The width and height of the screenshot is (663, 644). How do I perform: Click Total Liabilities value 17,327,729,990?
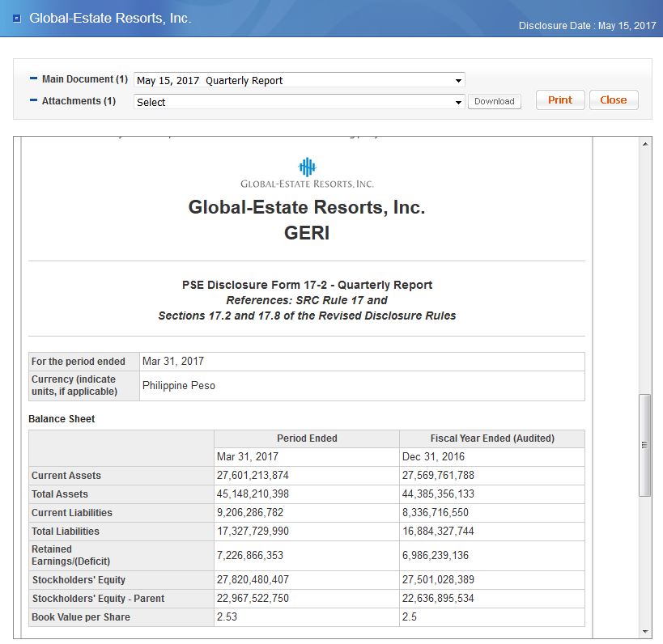click(253, 532)
